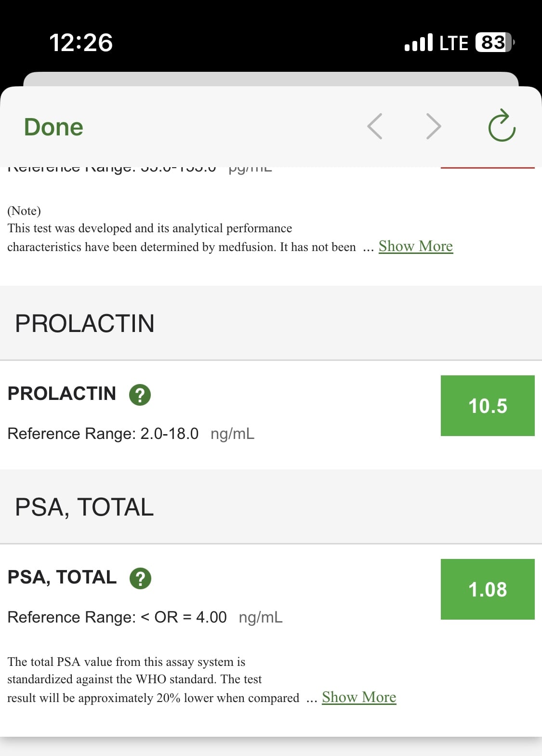Expand the medfusion note with Show More
Viewport: 542px width, 756px height.
coord(416,246)
